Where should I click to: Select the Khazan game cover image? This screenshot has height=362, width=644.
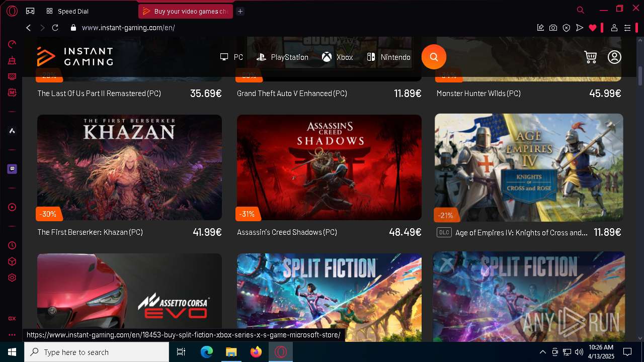[x=129, y=167]
